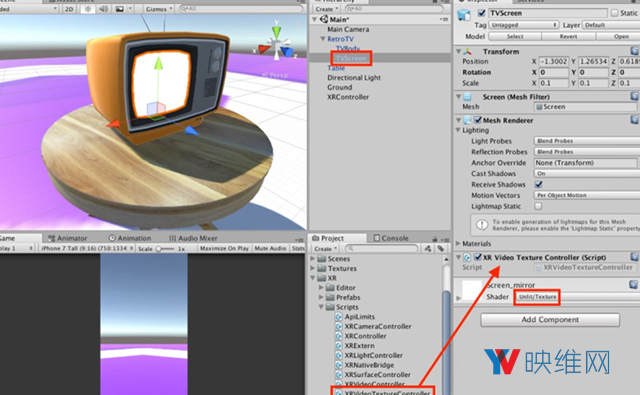Click the Project search-by-label tag icon
This screenshot has width=640, height=395.
pos(441,248)
